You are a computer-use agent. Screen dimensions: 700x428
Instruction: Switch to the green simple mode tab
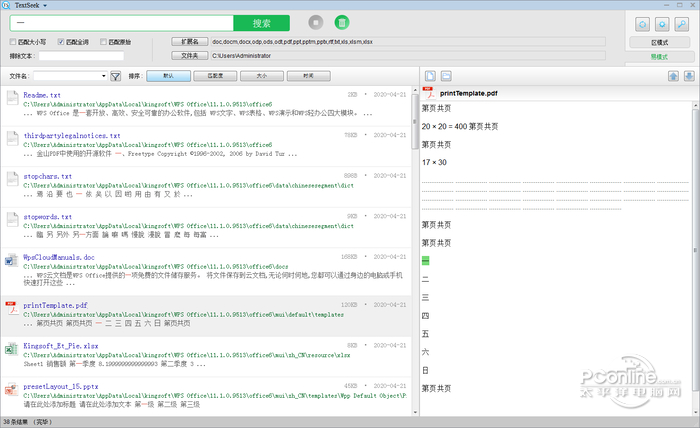coord(659,57)
